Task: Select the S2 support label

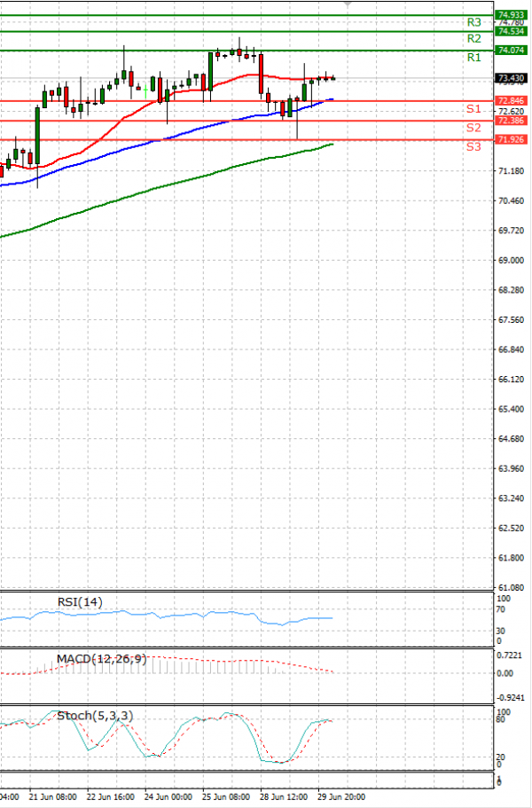Action: coord(473,128)
